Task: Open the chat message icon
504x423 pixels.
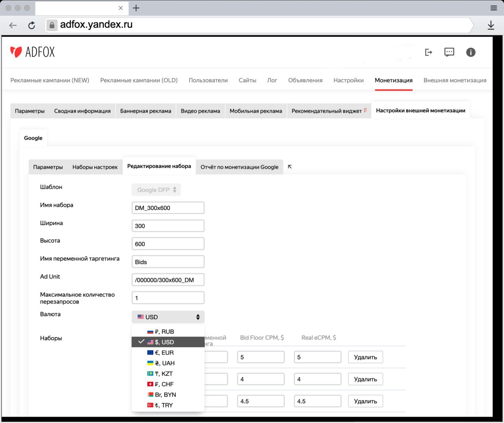Action: (449, 52)
